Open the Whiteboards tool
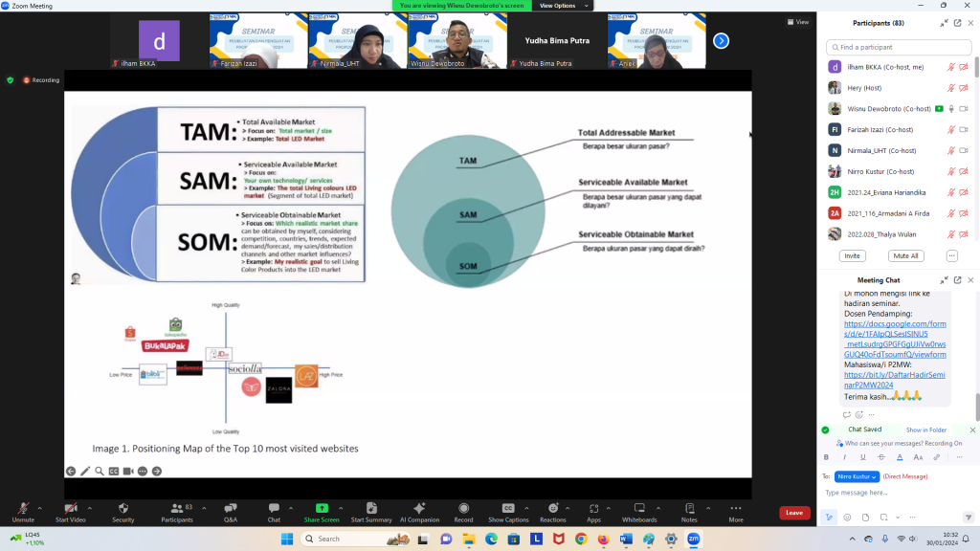This screenshot has height=551, width=980. point(639,508)
